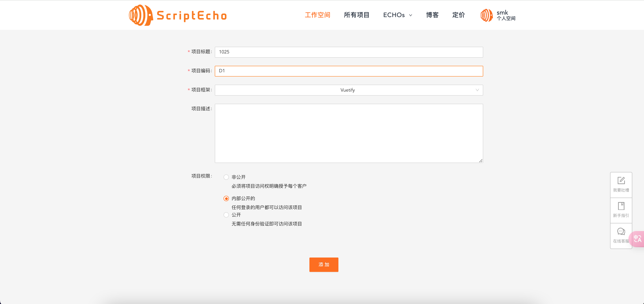644x304 pixels.
Task: Open the 博客 blog link
Action: click(432, 15)
